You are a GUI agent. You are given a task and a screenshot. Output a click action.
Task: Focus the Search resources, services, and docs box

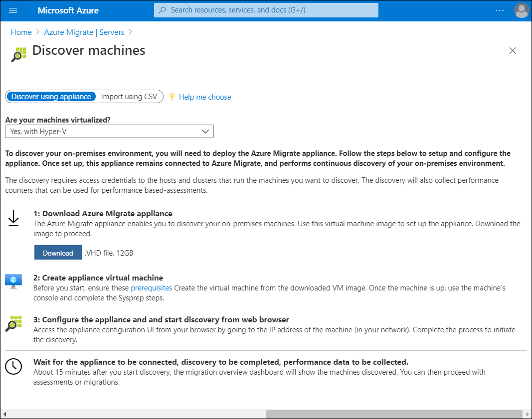click(x=266, y=10)
